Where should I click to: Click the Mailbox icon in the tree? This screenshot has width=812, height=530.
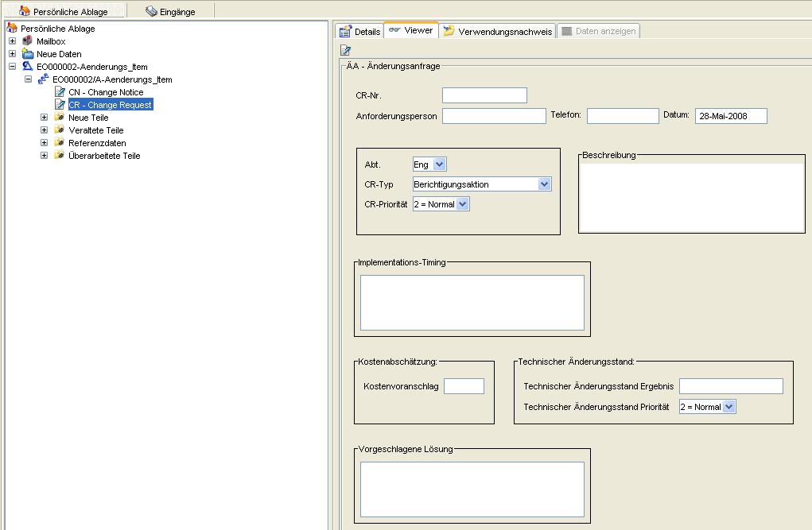point(28,41)
